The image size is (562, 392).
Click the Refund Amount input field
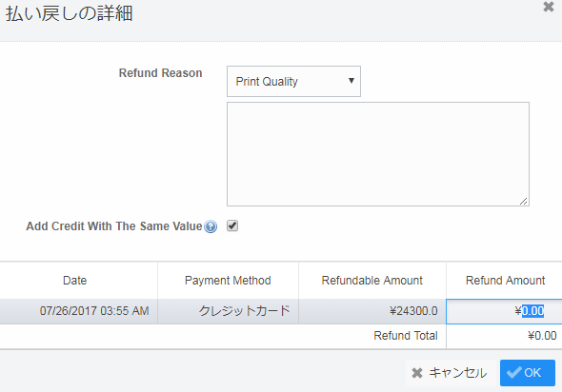point(504,311)
